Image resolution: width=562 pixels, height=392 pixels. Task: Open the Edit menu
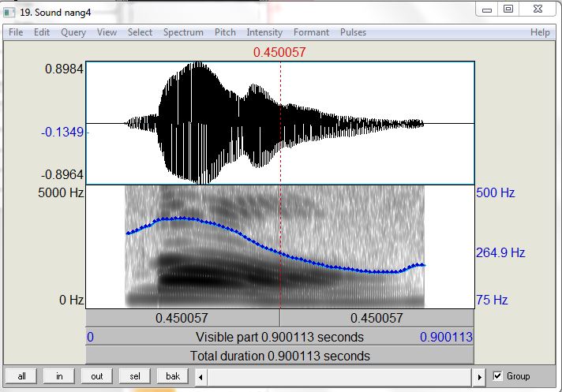pyautogui.click(x=42, y=32)
